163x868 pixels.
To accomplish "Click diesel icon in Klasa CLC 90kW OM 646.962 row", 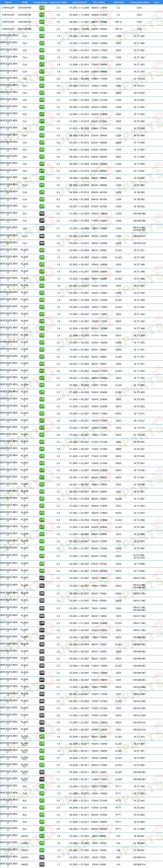I will point(42,772).
